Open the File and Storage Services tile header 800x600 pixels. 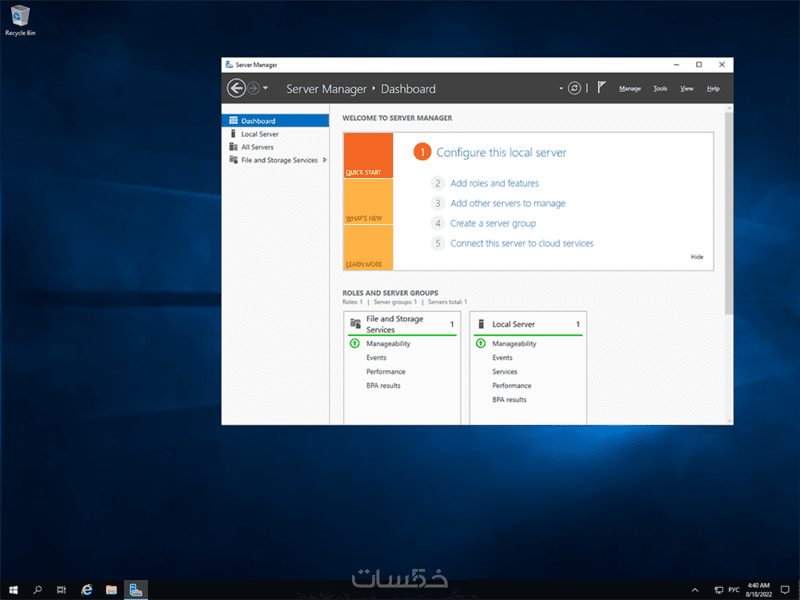click(x=402, y=324)
